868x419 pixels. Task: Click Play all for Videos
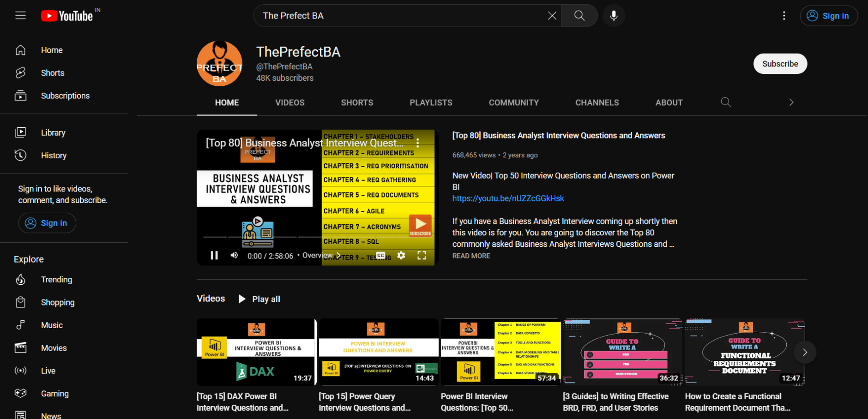pos(259,299)
